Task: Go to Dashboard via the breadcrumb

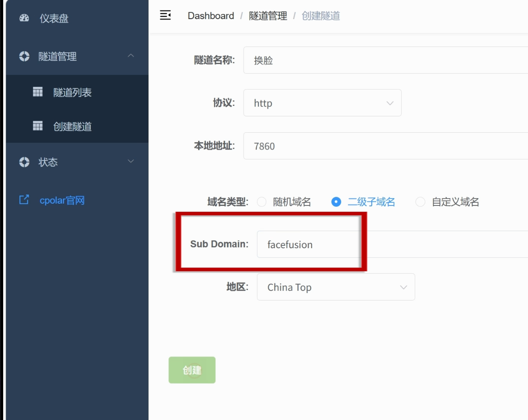Action: [211, 16]
